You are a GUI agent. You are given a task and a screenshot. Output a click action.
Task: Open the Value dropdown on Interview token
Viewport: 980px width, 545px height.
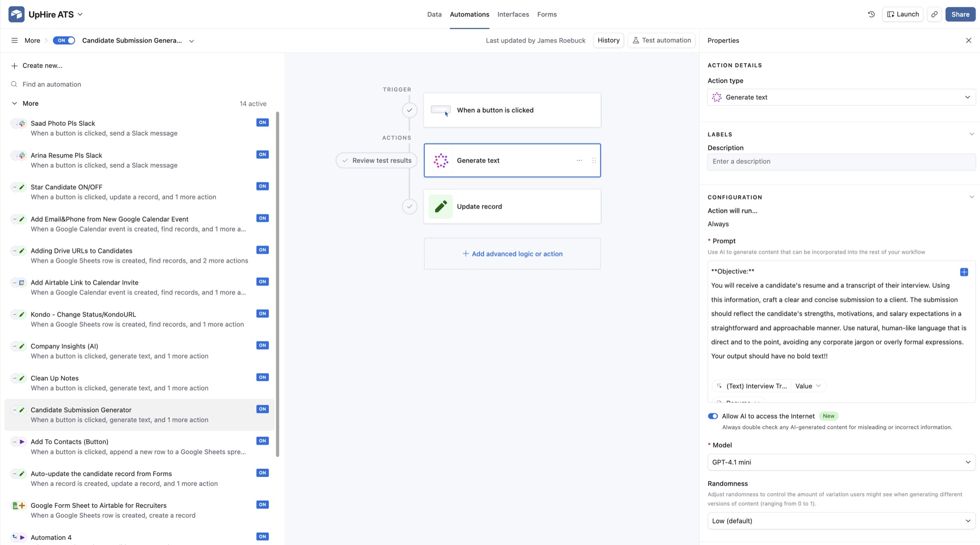(x=808, y=386)
